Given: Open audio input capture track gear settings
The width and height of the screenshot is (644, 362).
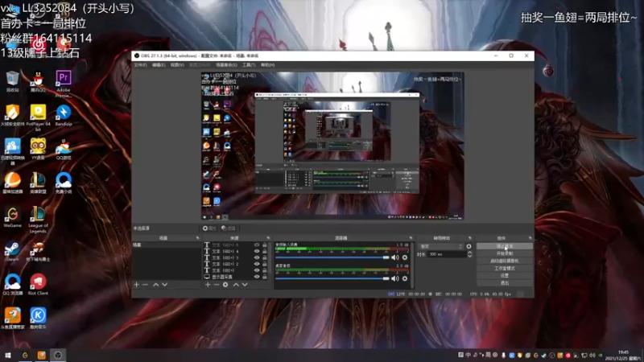Looking at the screenshot, I should 405,257.
